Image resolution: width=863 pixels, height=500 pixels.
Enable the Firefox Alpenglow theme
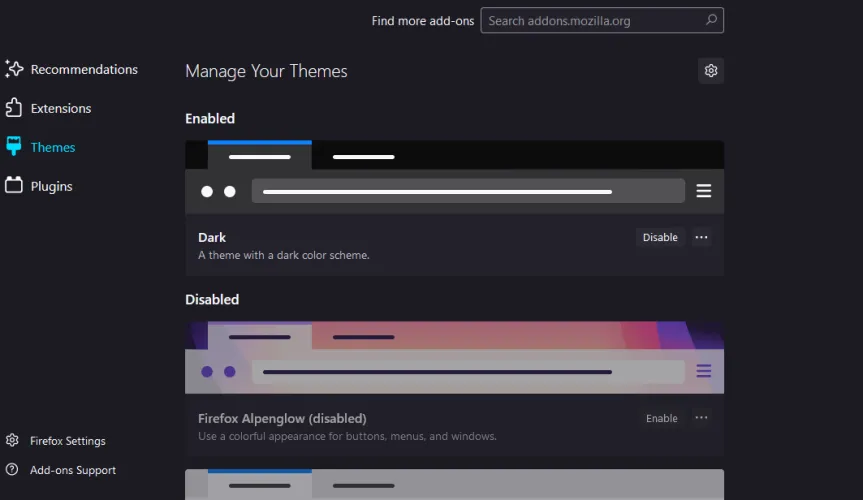661,419
